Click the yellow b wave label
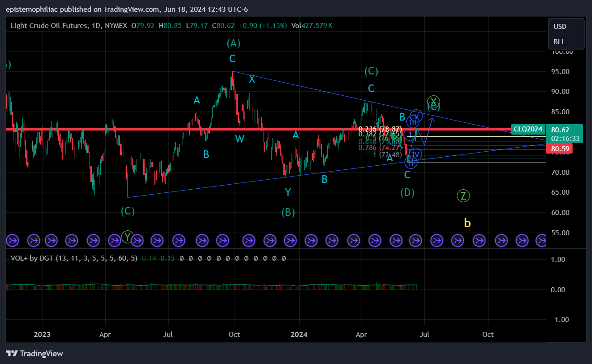592x364 pixels. [467, 223]
